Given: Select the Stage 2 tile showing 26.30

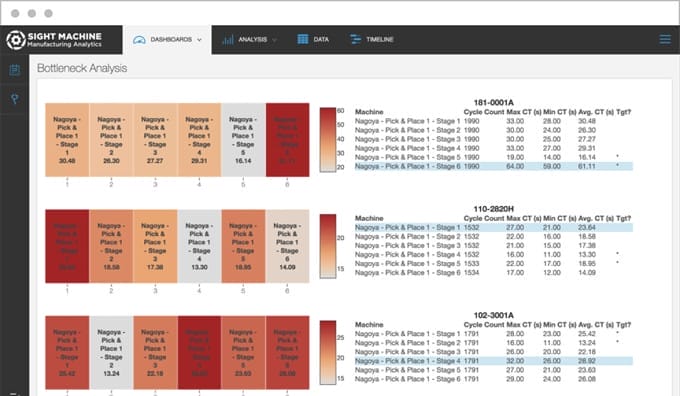Looking at the screenshot, I should (111, 140).
